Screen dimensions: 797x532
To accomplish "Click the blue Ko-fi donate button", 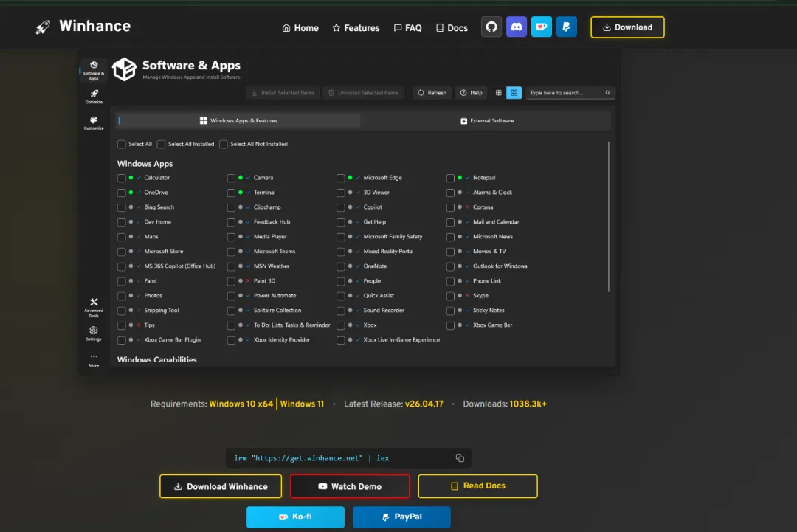I will tap(295, 517).
